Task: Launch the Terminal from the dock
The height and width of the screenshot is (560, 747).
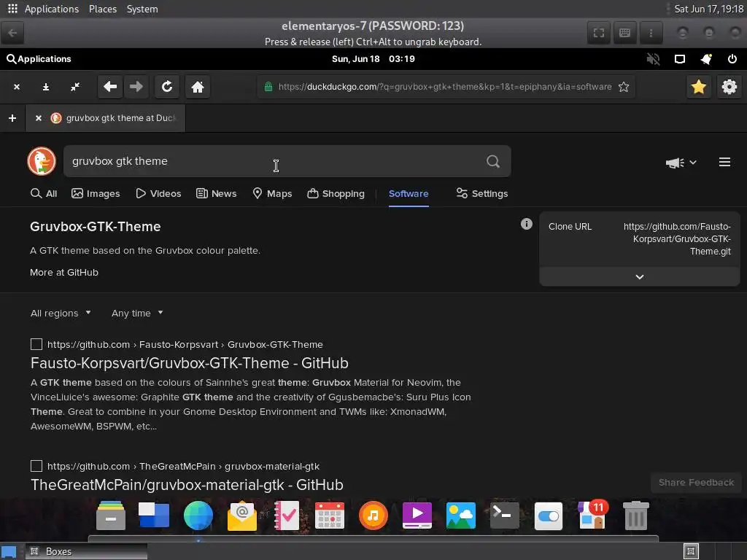Action: click(x=505, y=516)
